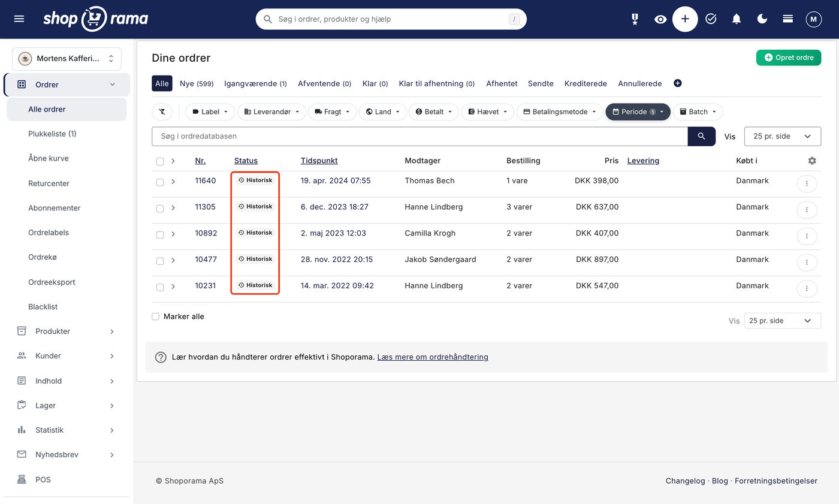This screenshot has width=839, height=504.
Task: Click the white plus quick-add icon
Action: coord(685,19)
